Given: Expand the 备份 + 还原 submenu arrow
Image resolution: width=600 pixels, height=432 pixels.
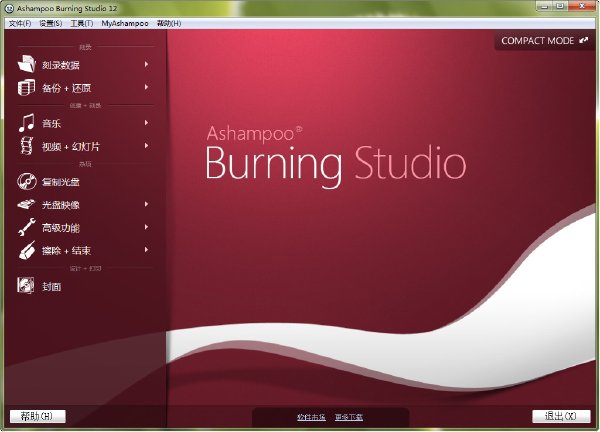Looking at the screenshot, I should pos(147,87).
